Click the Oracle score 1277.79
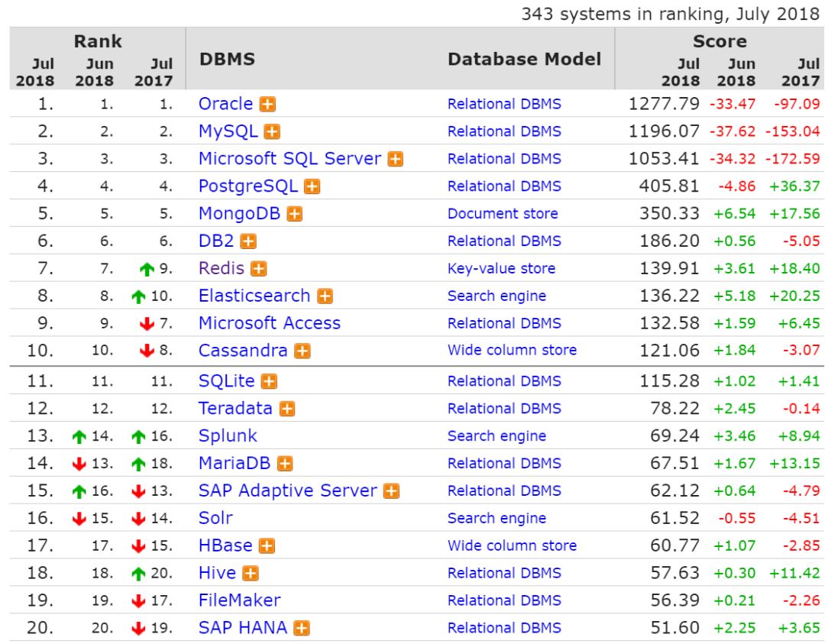The width and height of the screenshot is (825, 644). (x=664, y=104)
